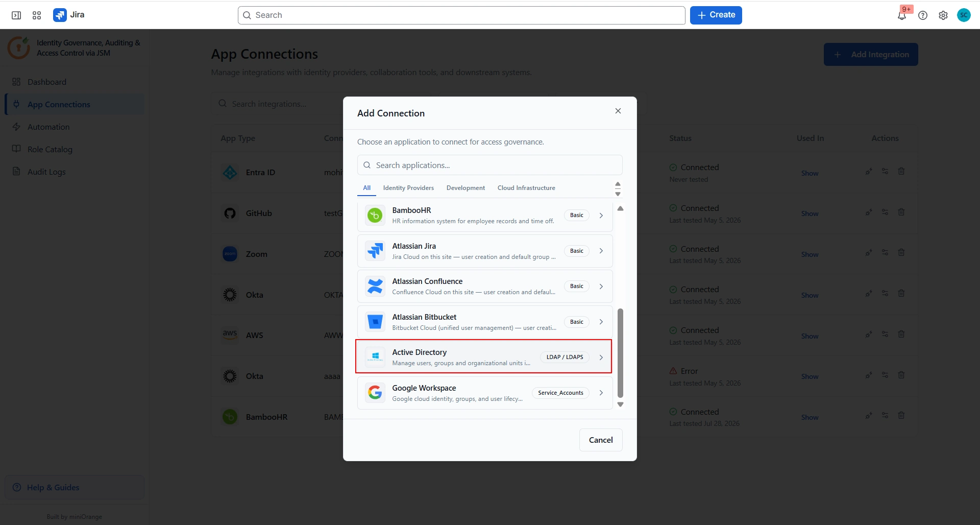
Task: Open the SC user avatar menu
Action: click(964, 15)
